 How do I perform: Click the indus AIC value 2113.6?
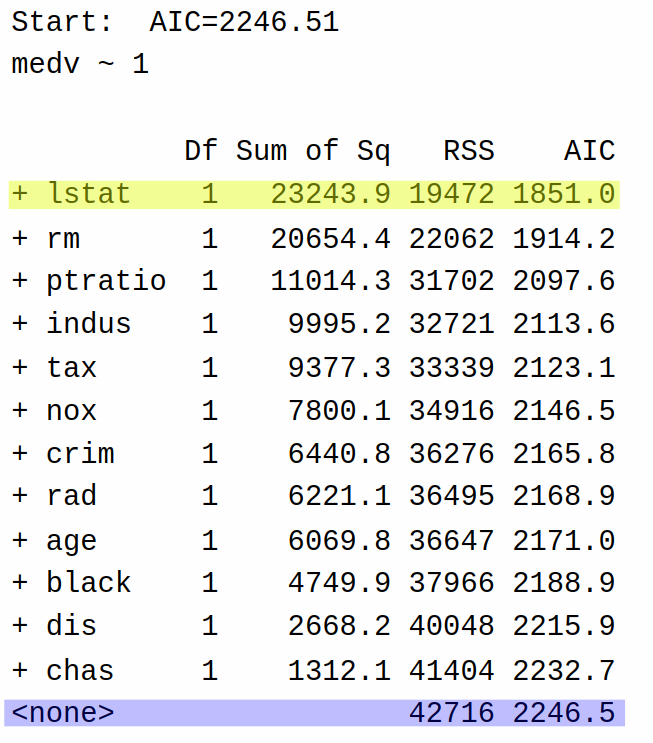pos(564,324)
